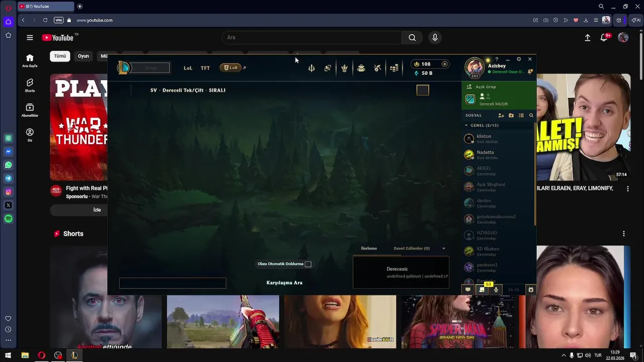
Task: Select the Davet Edilenler (0) tab
Action: tap(412, 248)
